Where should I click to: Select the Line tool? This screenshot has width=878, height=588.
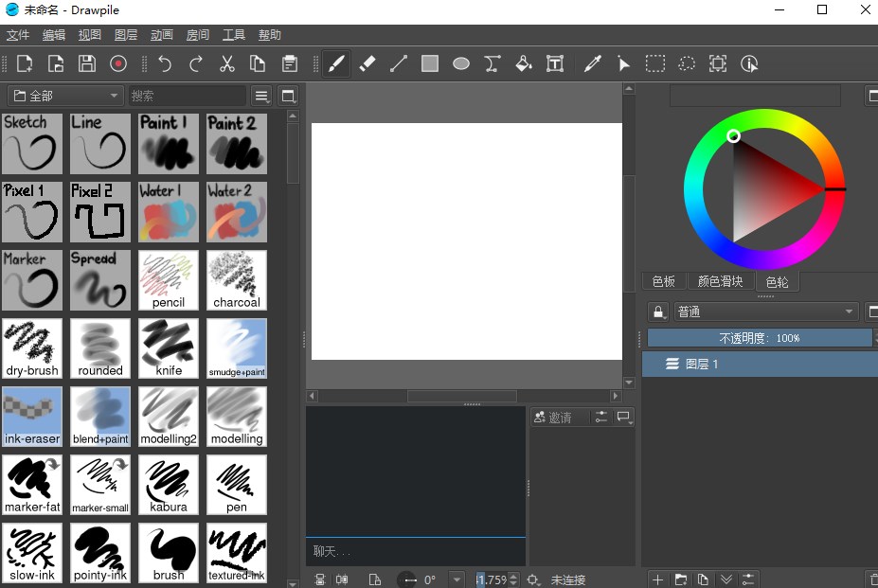click(x=398, y=63)
